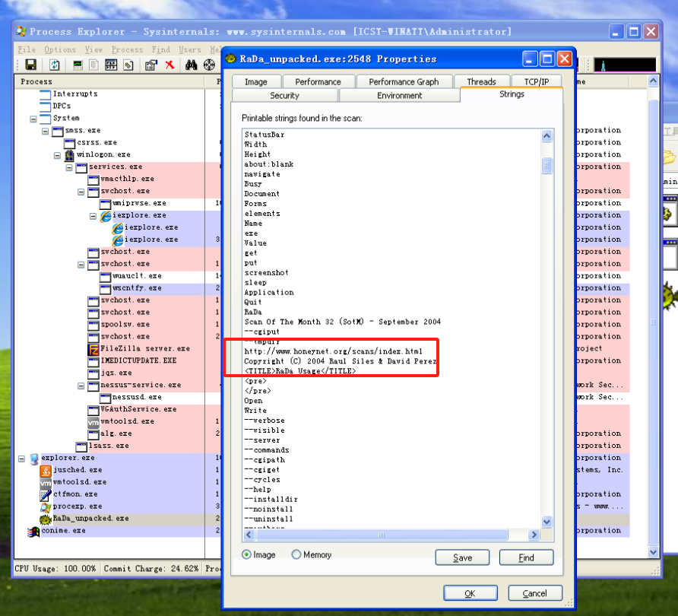Click the crosshair Find Window target icon

point(209,65)
